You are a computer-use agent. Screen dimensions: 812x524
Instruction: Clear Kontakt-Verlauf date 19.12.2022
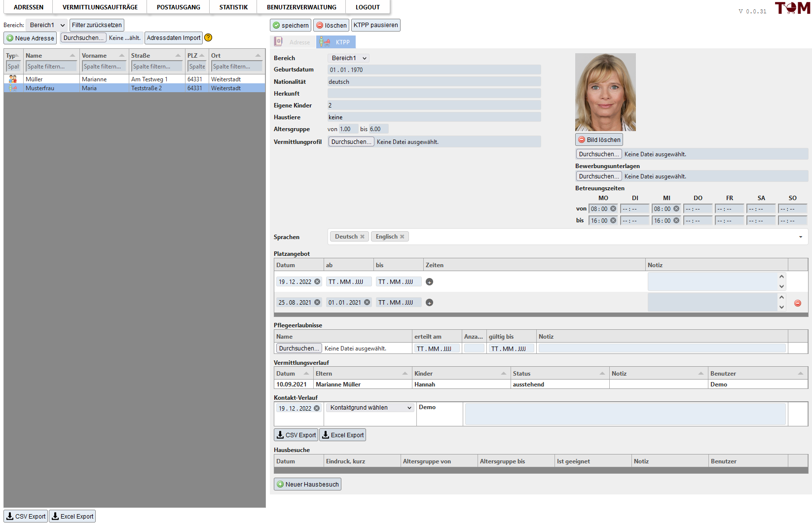(x=317, y=408)
